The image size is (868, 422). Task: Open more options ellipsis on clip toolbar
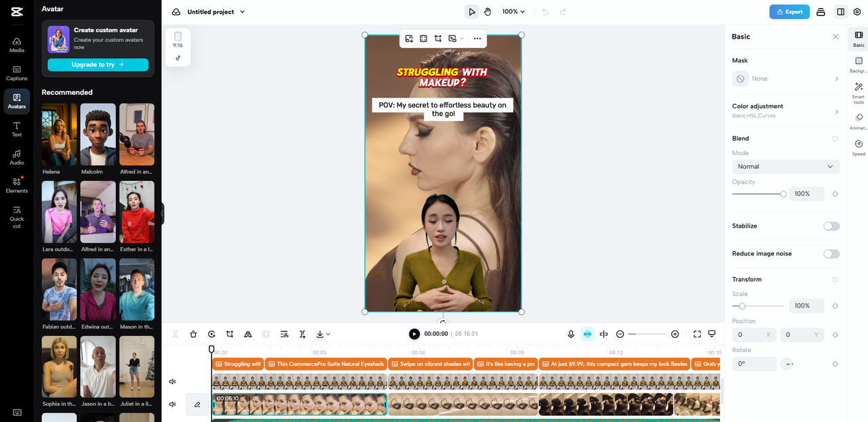pyautogui.click(x=477, y=39)
